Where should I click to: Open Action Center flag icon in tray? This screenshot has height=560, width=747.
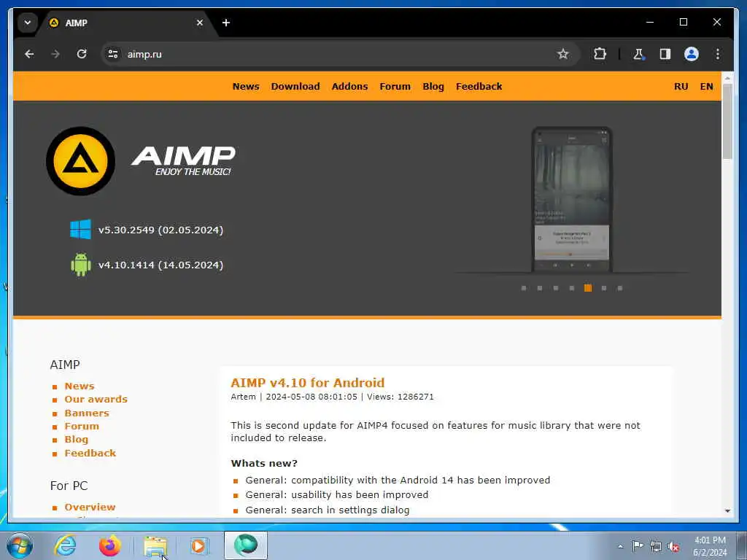[638, 546]
